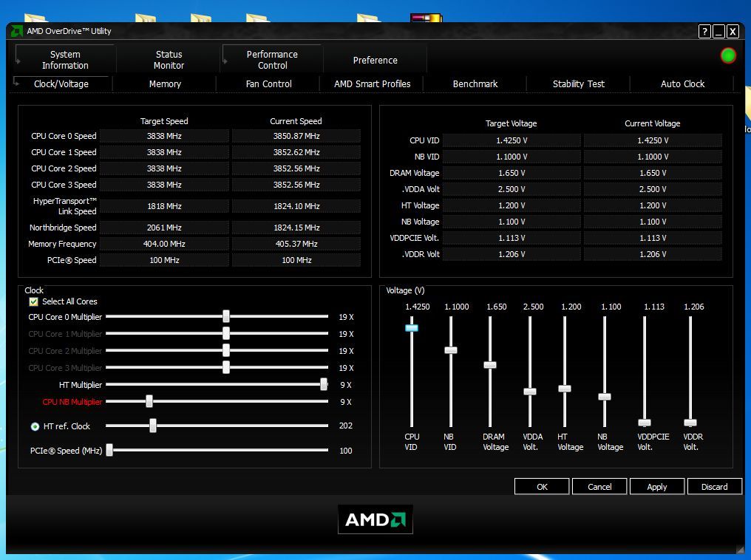Screen dimensions: 751x560
Task: Click the PCIe Speed (MHz) slider handle
Action: click(109, 450)
